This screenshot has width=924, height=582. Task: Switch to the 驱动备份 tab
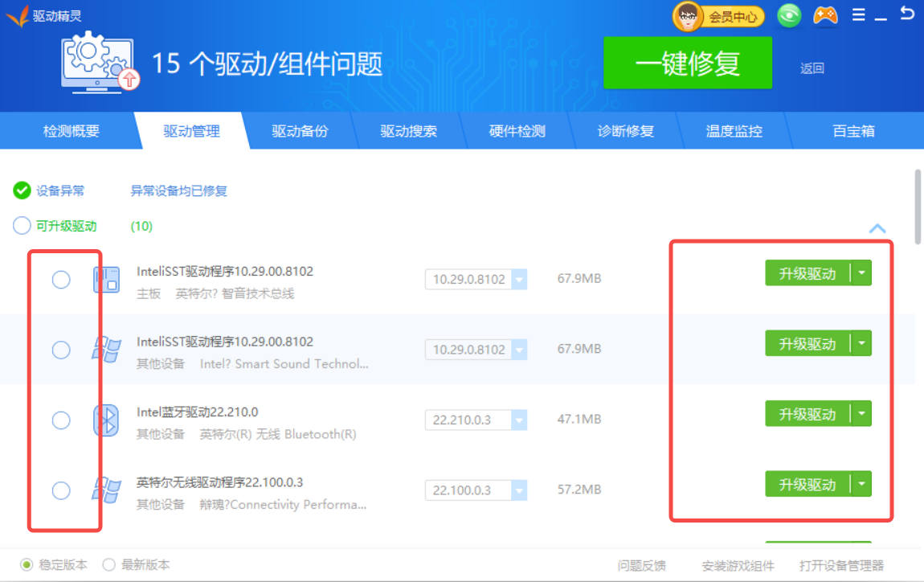click(300, 131)
